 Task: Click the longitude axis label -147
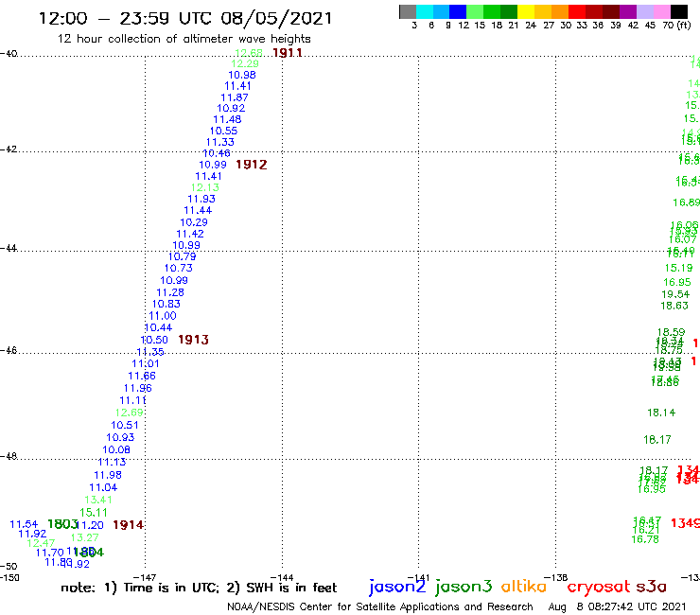pos(144,578)
